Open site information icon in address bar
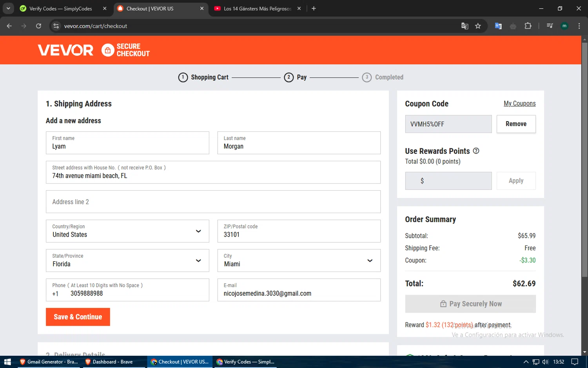 pos(56,26)
